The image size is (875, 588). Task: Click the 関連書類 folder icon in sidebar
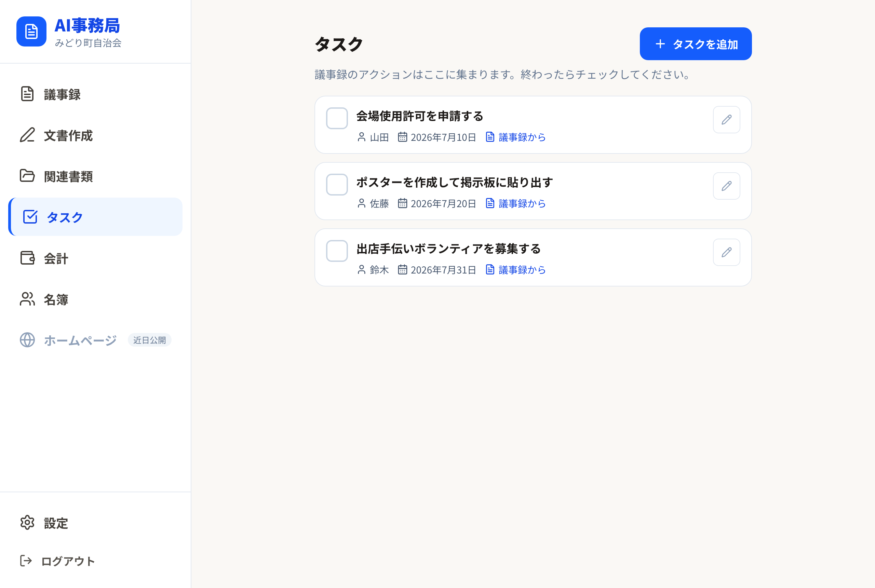27,175
